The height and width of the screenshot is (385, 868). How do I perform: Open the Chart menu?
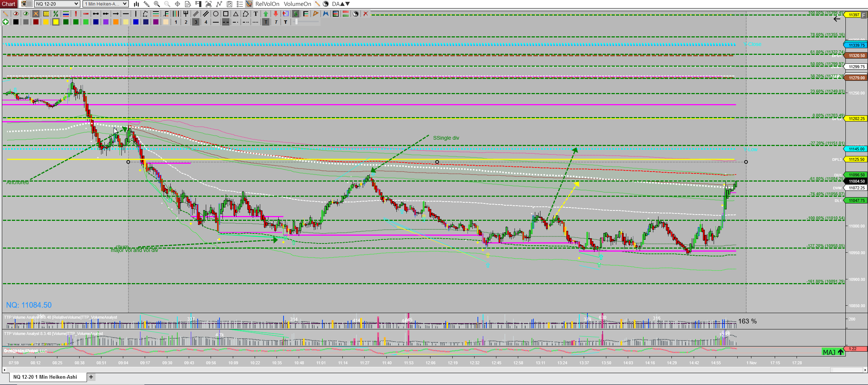coord(9,4)
